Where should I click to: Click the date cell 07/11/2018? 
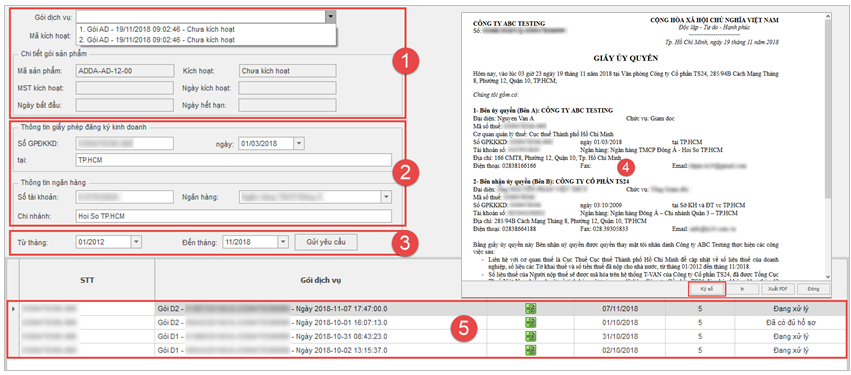[x=620, y=309]
